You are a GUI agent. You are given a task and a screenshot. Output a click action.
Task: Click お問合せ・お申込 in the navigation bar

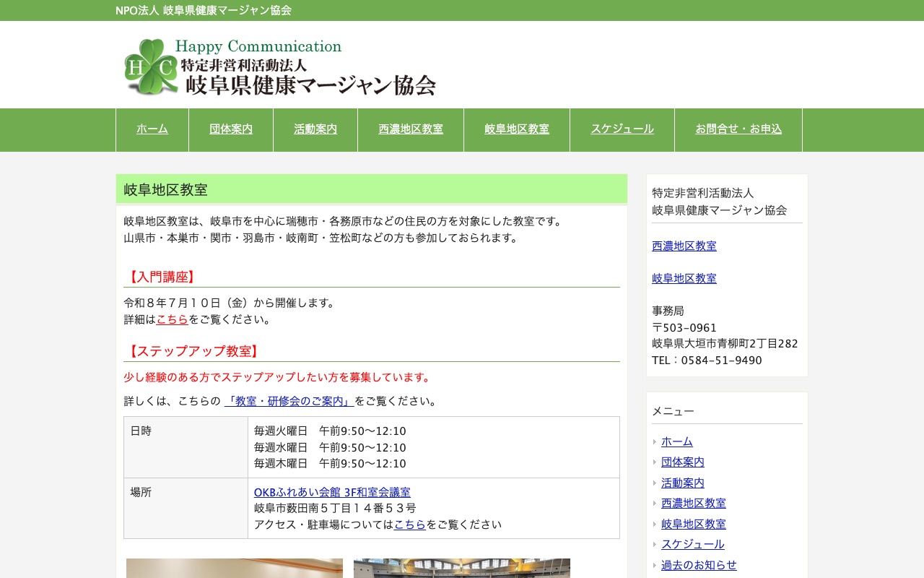(738, 129)
